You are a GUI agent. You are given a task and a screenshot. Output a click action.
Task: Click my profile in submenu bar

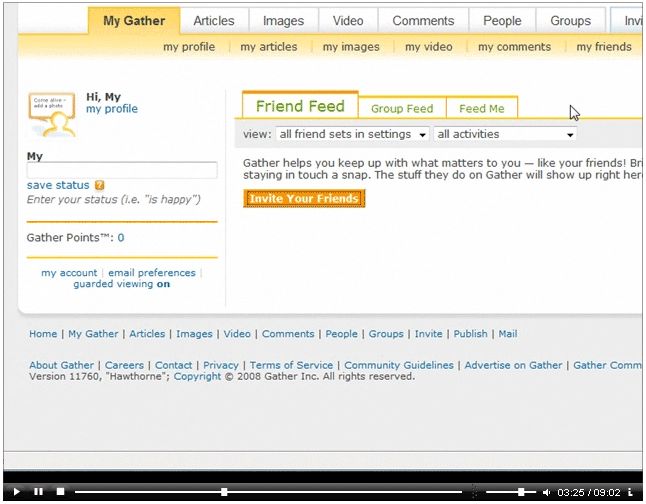click(189, 47)
